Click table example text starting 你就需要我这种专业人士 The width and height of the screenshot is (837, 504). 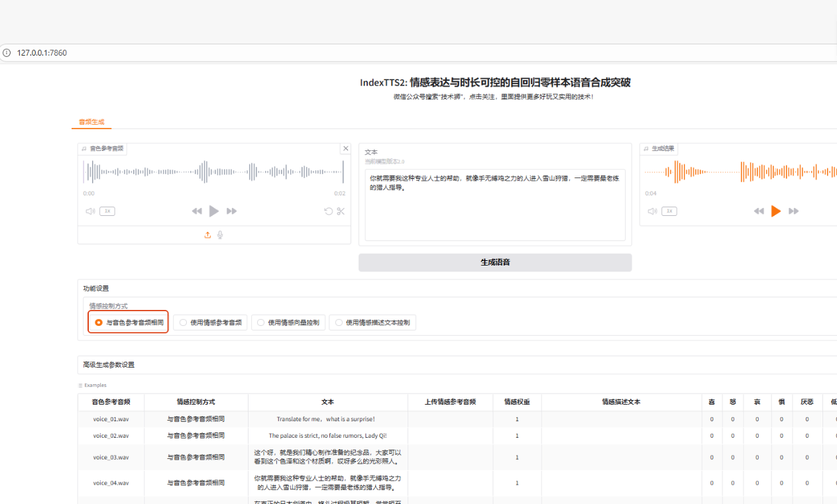click(328, 483)
